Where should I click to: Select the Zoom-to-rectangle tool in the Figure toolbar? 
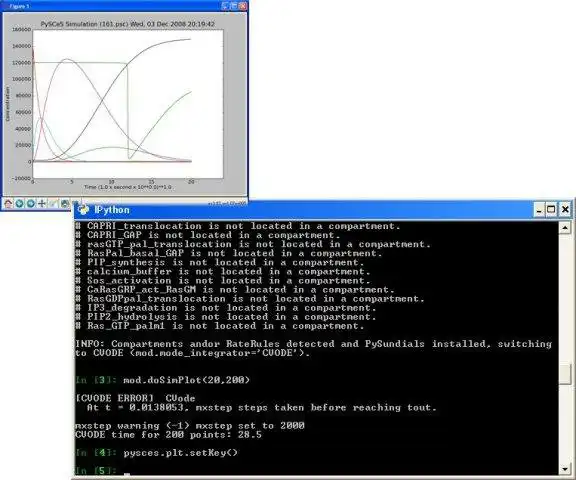(53, 203)
